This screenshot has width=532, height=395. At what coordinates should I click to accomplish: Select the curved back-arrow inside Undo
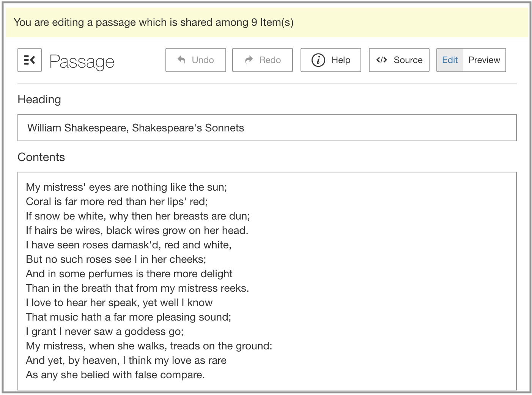(181, 60)
